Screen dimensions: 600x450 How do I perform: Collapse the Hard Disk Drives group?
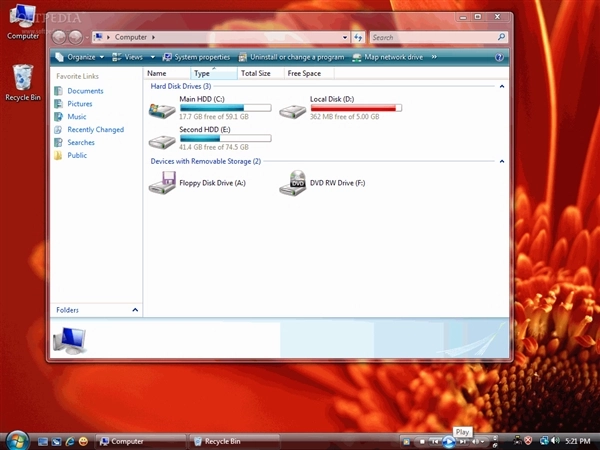[x=502, y=86]
